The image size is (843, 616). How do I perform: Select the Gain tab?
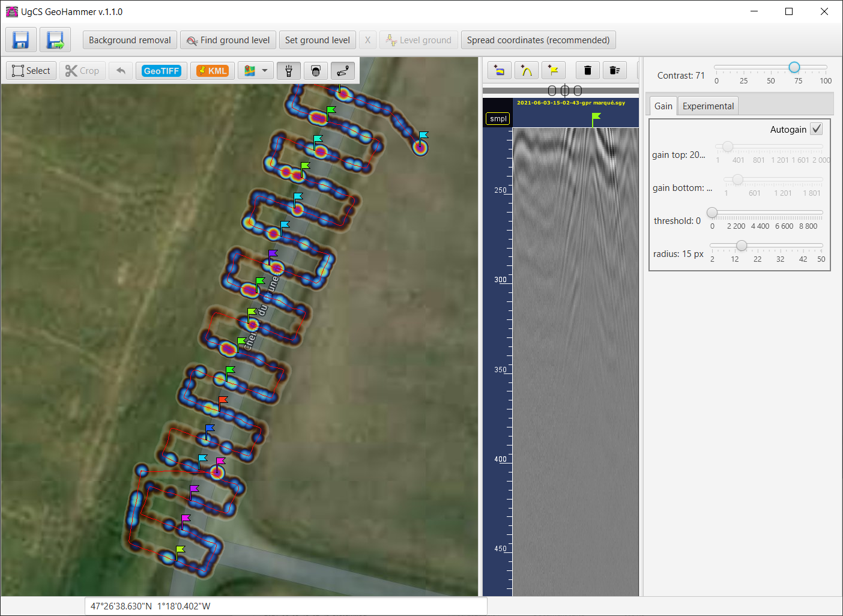coord(663,106)
